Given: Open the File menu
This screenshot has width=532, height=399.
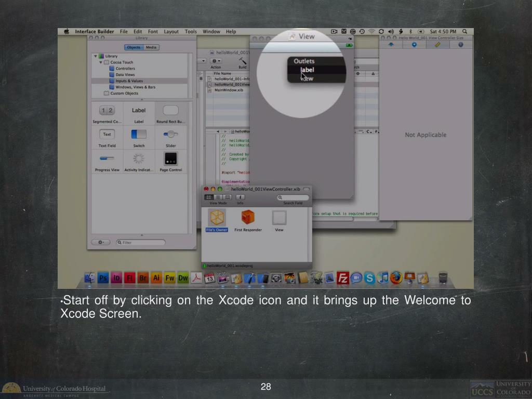Looking at the screenshot, I should coord(124,32).
